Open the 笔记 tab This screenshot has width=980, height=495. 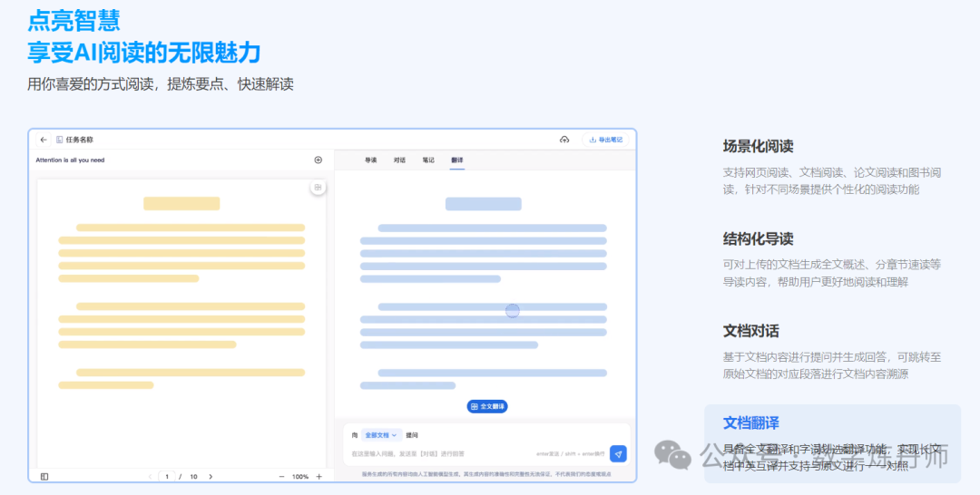pyautogui.click(x=427, y=160)
